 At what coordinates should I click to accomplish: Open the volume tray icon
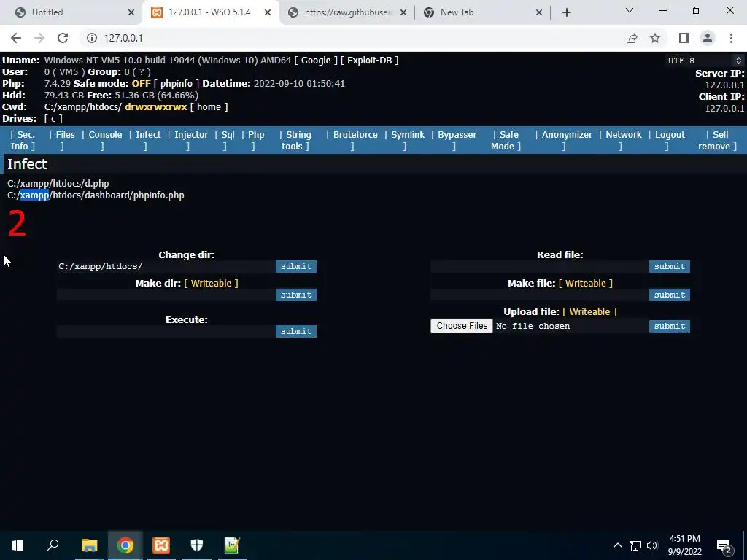[652, 545]
